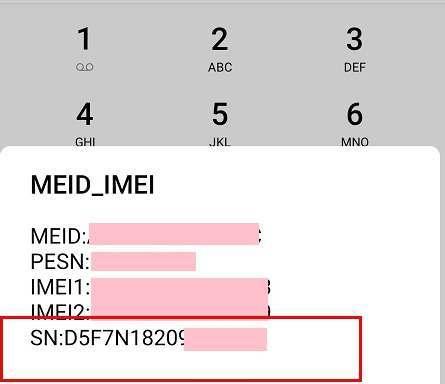Image resolution: width=445 pixels, height=384 pixels.
Task: Click the DEF letters label
Action: 355,67
